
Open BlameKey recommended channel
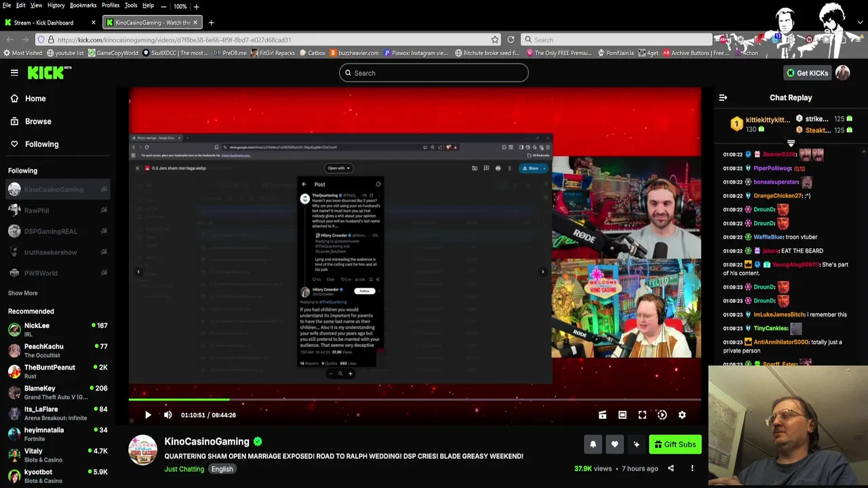58,392
